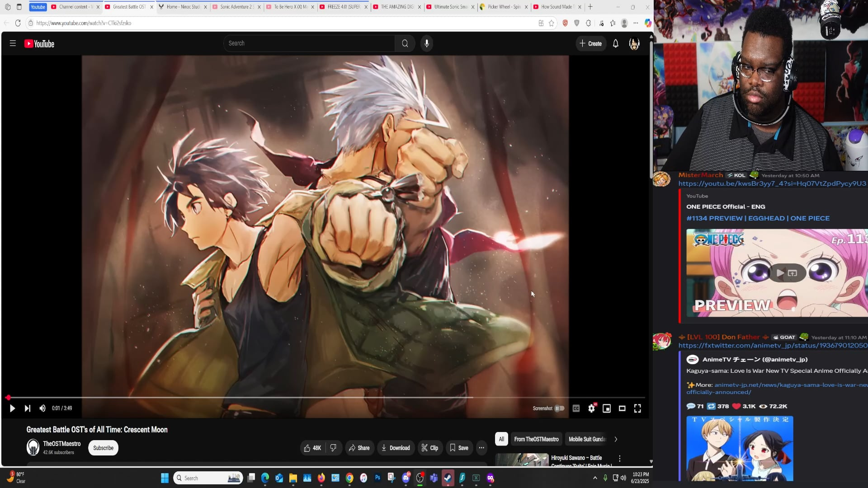868x488 pixels.
Task: Select the Mobile Suit Gundam chip
Action: pos(586,439)
